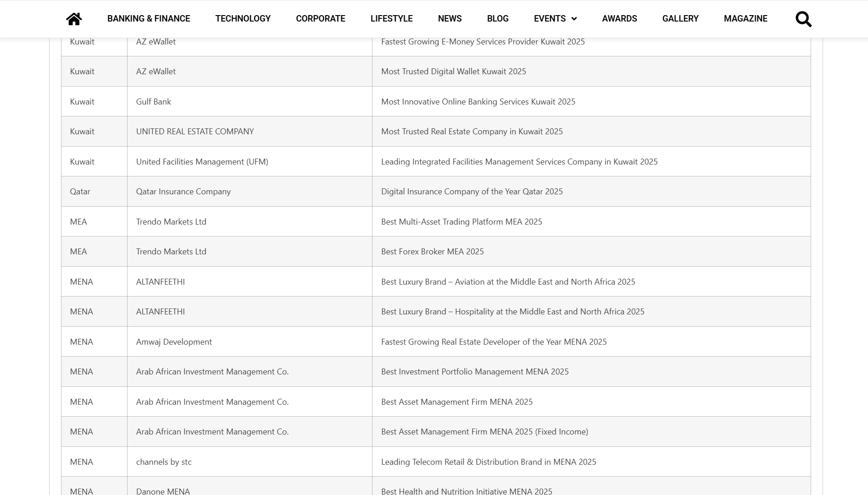Open the Awards page

(619, 19)
